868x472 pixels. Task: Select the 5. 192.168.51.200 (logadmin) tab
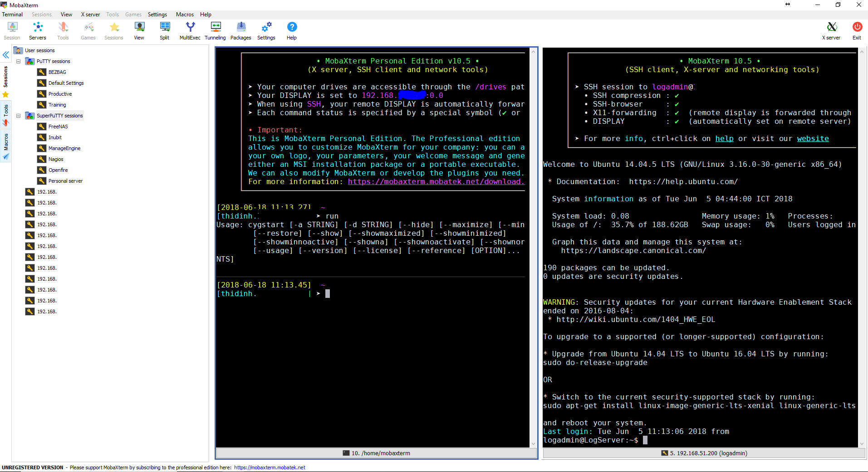point(704,453)
